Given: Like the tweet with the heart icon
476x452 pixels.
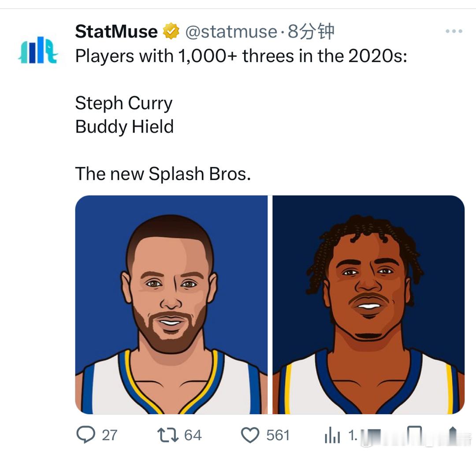Looking at the screenshot, I should pyautogui.click(x=250, y=435).
